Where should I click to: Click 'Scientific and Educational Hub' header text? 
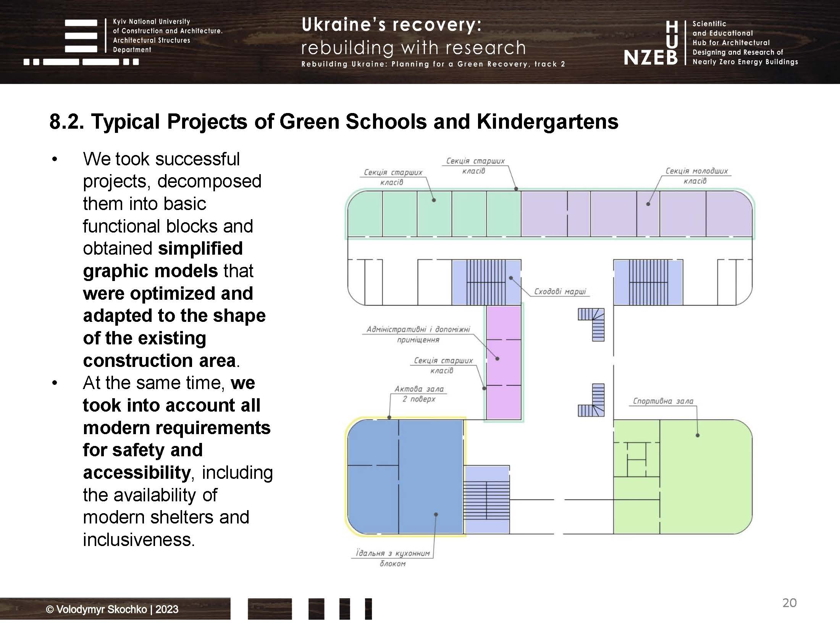point(731,33)
